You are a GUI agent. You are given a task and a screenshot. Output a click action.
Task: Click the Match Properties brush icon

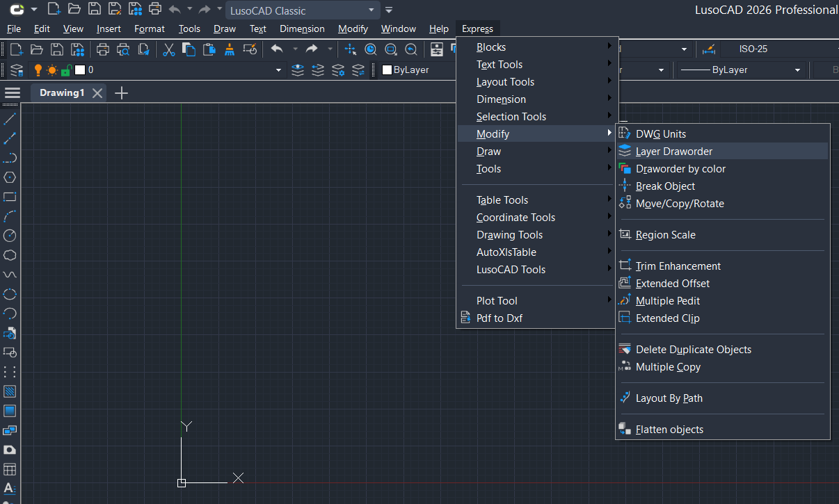pyautogui.click(x=229, y=49)
